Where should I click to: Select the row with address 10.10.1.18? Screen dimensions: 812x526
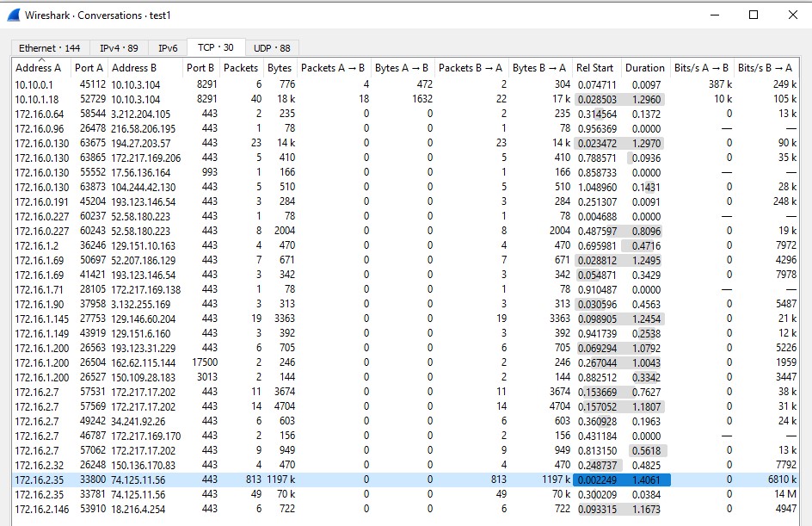(405, 99)
